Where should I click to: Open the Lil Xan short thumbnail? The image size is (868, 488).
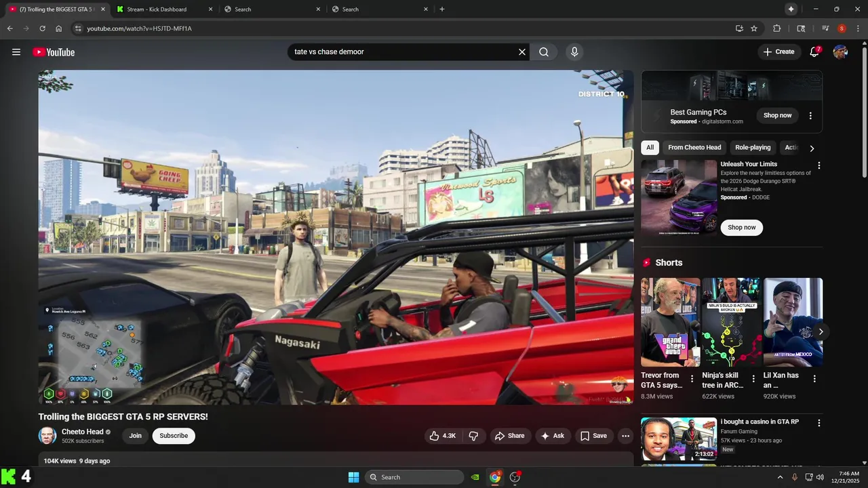(793, 322)
